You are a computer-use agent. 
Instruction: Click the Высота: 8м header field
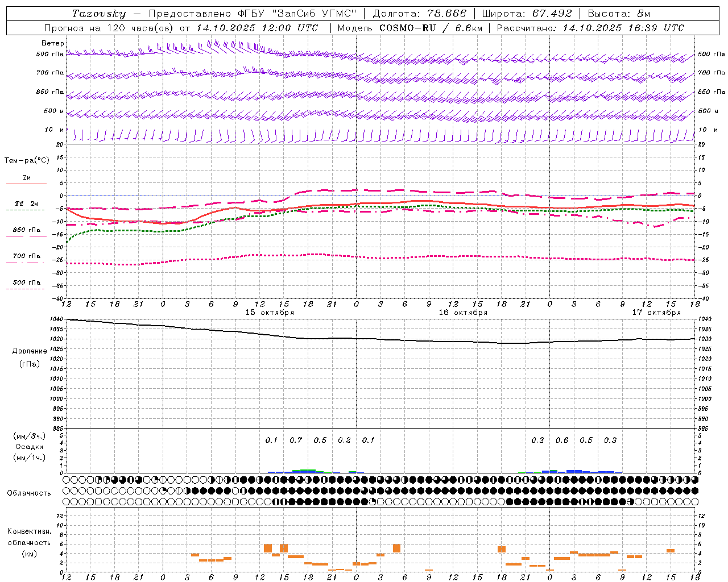coord(619,14)
